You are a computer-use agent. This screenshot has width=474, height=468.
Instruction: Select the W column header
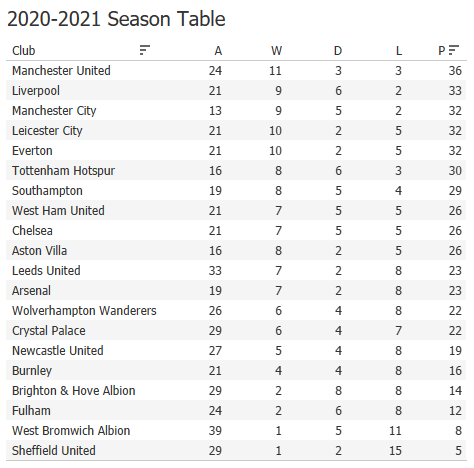(276, 51)
